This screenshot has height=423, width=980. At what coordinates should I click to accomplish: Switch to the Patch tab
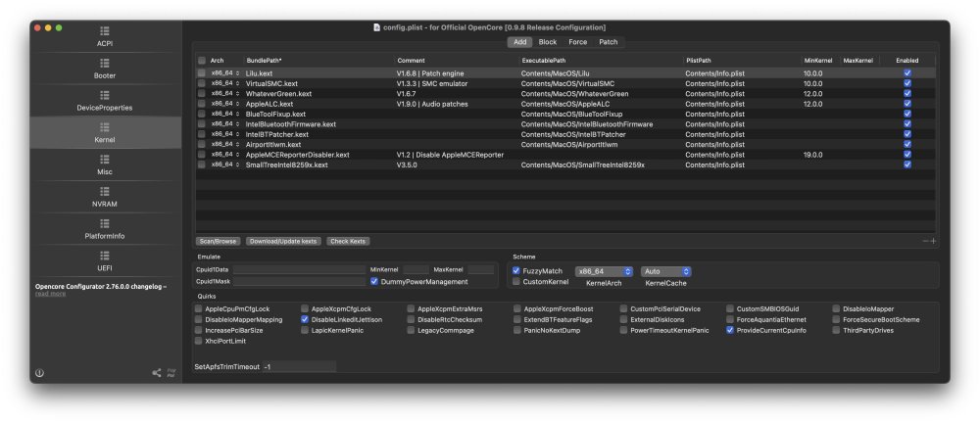[609, 42]
